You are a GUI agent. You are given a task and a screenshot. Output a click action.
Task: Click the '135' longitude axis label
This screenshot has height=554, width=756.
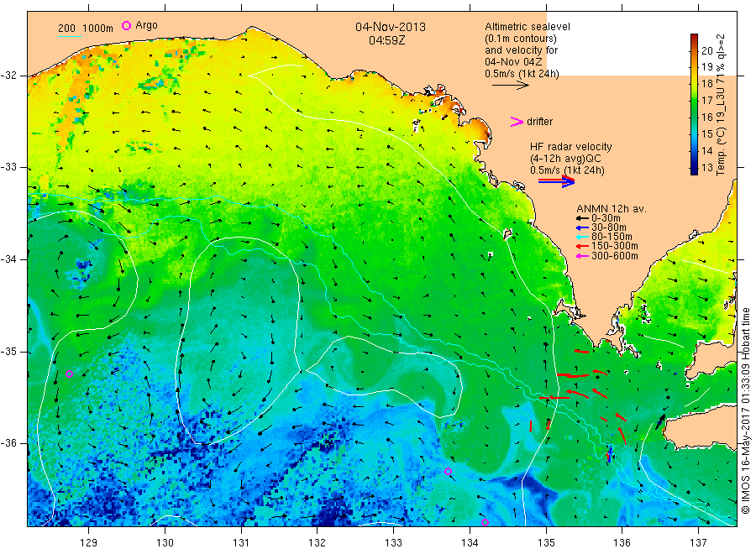[x=546, y=543]
